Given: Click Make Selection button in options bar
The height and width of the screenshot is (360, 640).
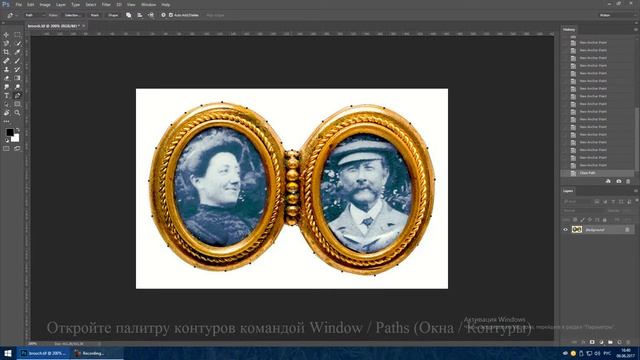Looking at the screenshot, I should pos(73,15).
